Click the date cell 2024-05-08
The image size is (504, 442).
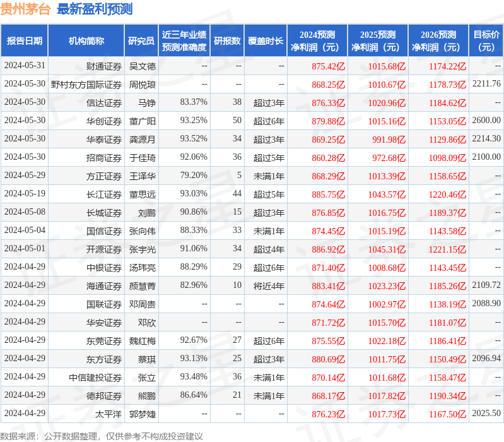(25, 212)
